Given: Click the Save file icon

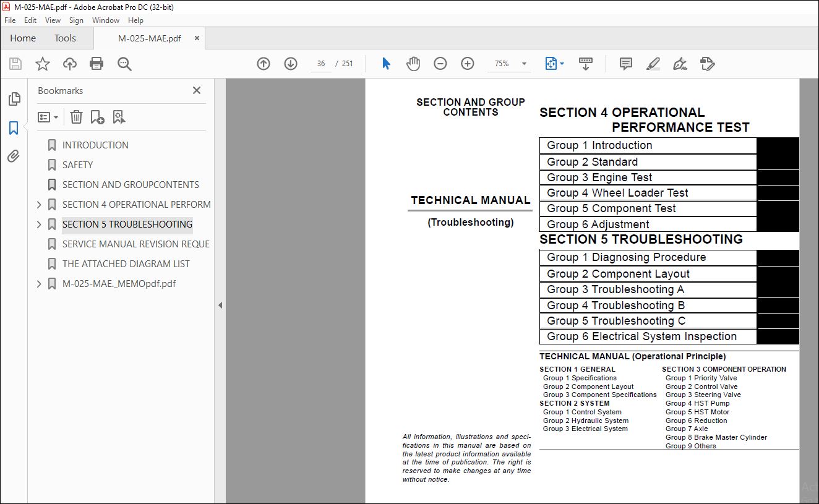Looking at the screenshot, I should point(15,64).
